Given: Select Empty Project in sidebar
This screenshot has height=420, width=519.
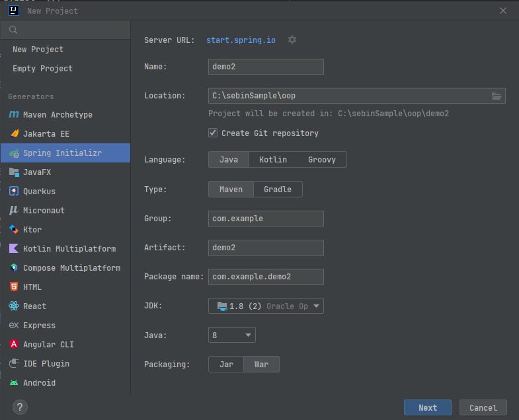Looking at the screenshot, I should coord(65,69).
